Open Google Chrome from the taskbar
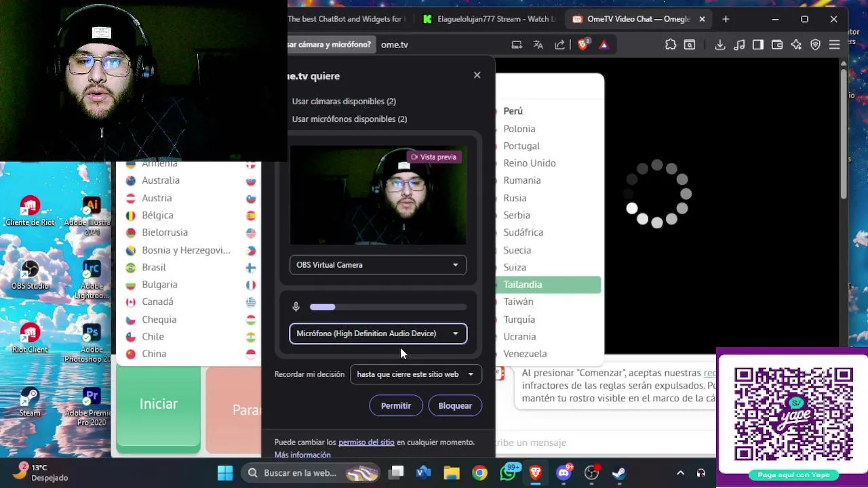868x488 pixels. (479, 473)
